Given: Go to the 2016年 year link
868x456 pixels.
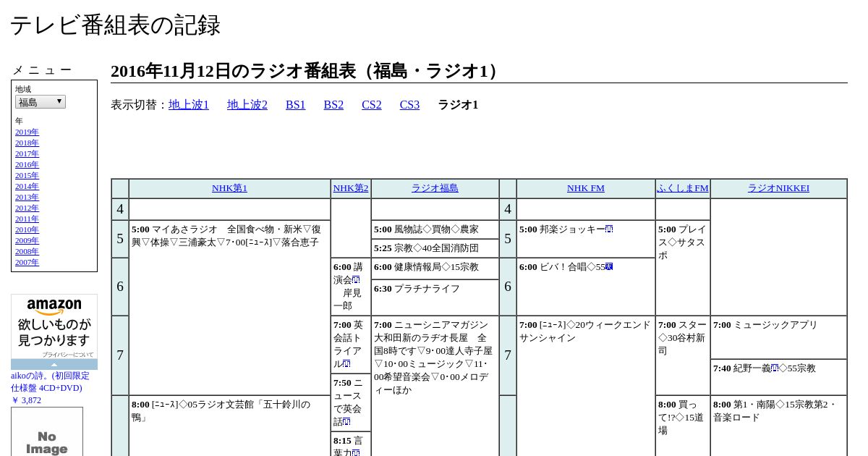Looking at the screenshot, I should tap(27, 164).
